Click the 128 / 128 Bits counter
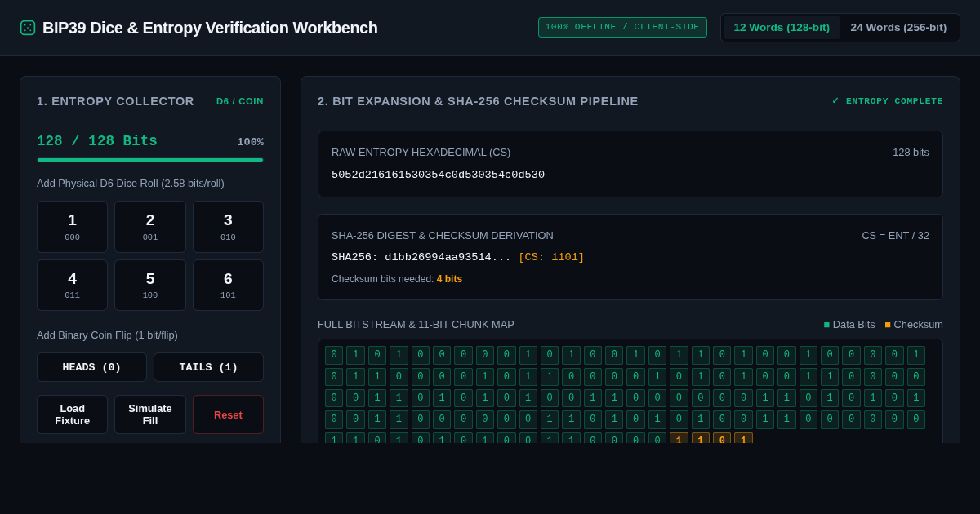The image size is (980, 514). (97, 141)
